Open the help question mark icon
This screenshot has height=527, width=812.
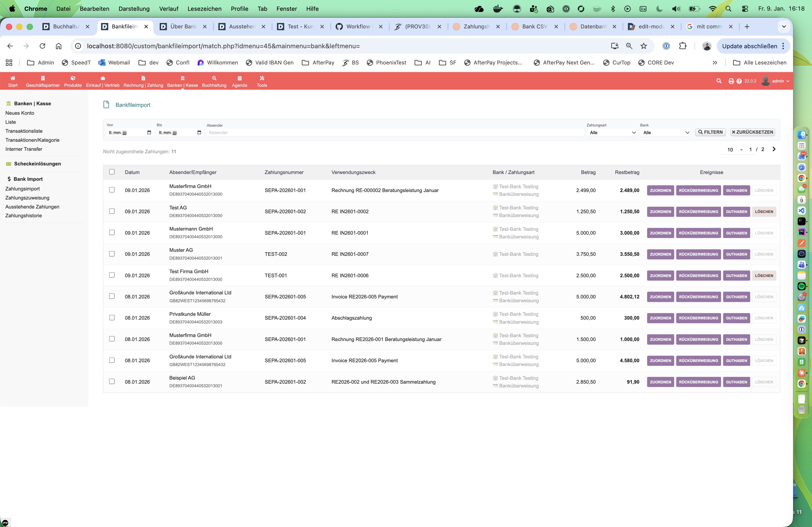click(739, 81)
